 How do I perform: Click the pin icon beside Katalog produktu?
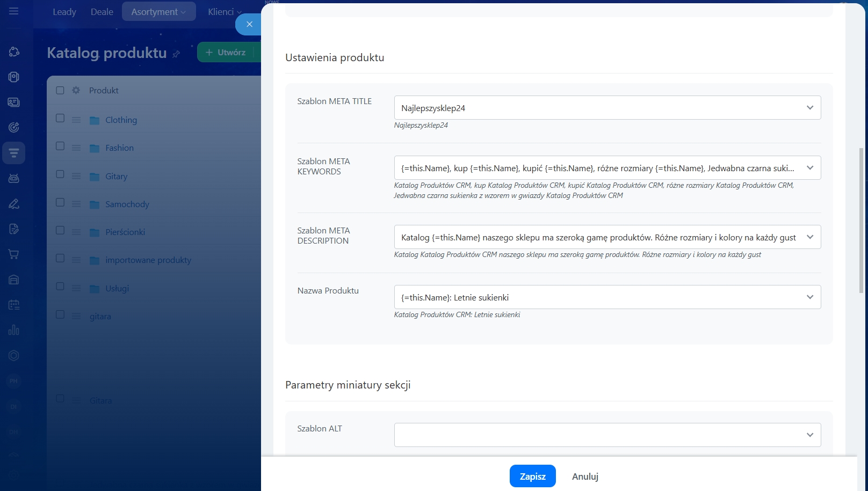pyautogui.click(x=176, y=54)
